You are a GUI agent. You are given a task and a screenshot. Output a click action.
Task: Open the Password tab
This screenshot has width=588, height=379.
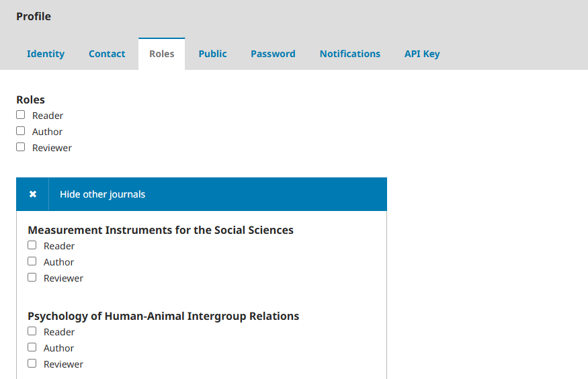tap(273, 54)
